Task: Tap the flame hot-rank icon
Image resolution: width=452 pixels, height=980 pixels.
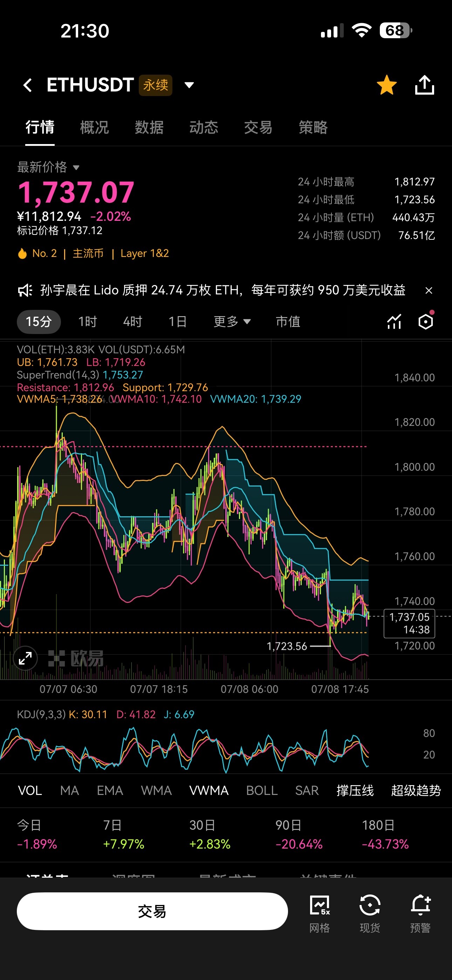Action: pos(22,253)
